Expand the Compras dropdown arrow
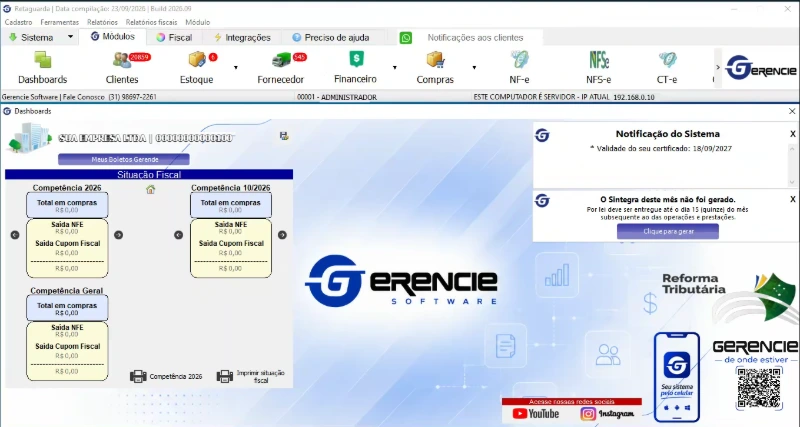The width and height of the screenshot is (800, 427). 474,67
